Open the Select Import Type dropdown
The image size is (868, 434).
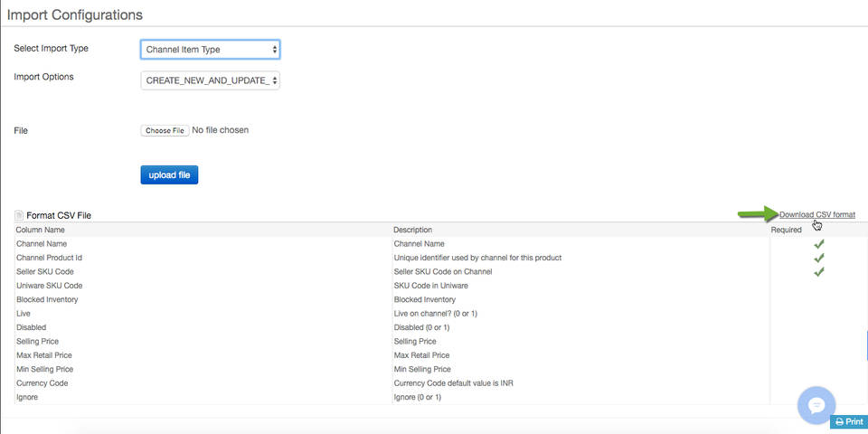click(211, 49)
